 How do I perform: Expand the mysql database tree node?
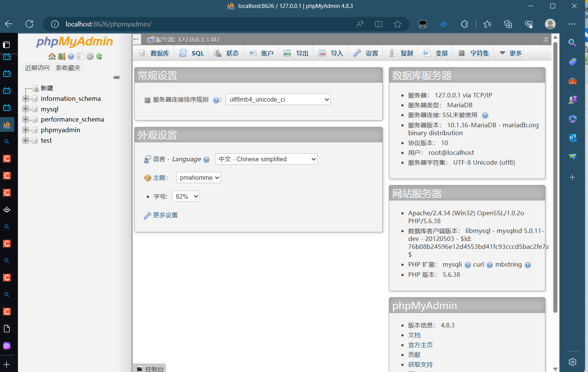tap(26, 109)
